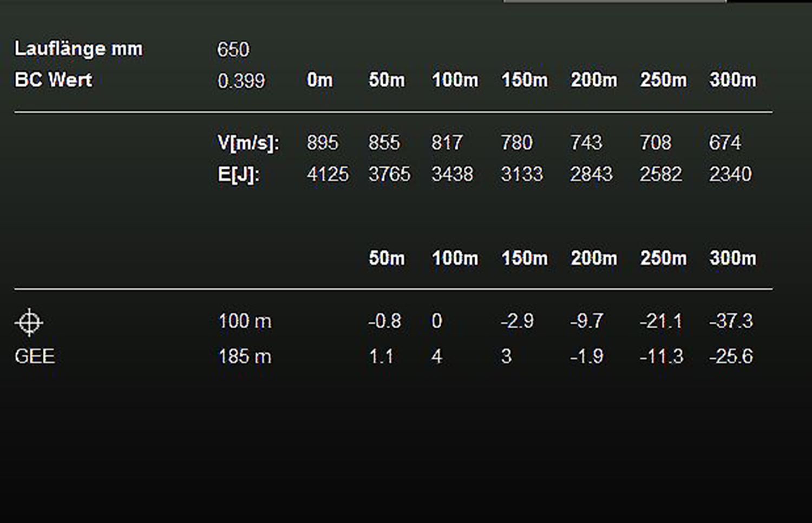Select muzzle velocity value 895

322,143
